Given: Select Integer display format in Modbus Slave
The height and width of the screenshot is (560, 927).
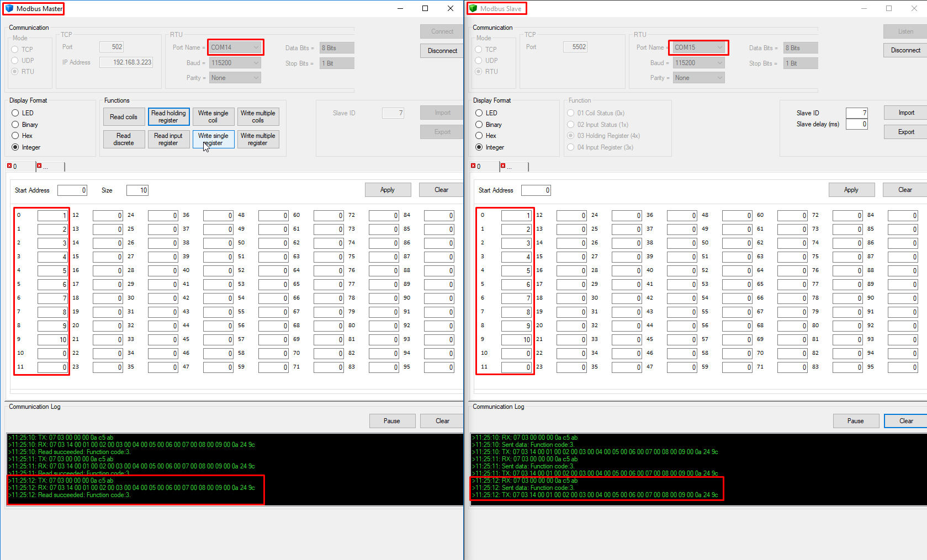Looking at the screenshot, I should coord(479,147).
